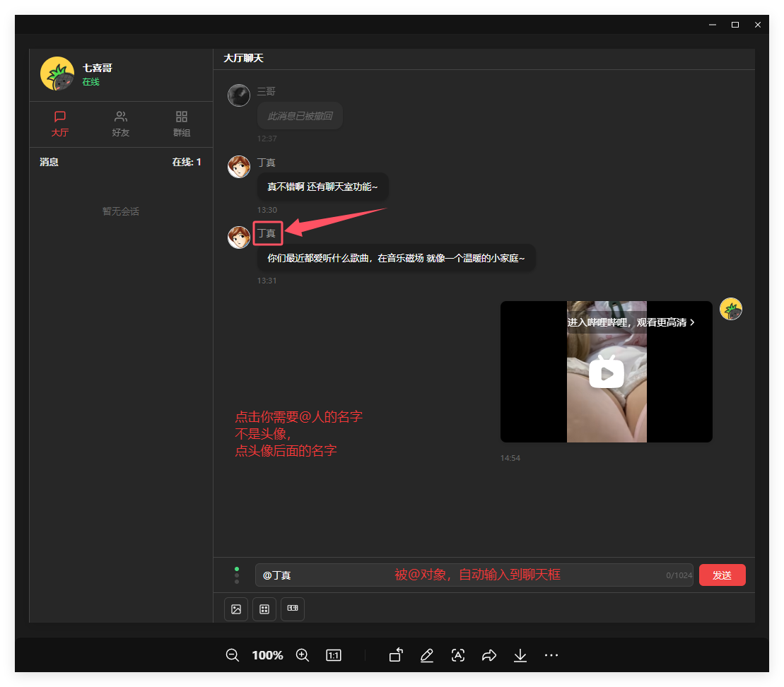Reset view with the 1:1 icon
Screen dimensions: 784x687
click(x=334, y=655)
